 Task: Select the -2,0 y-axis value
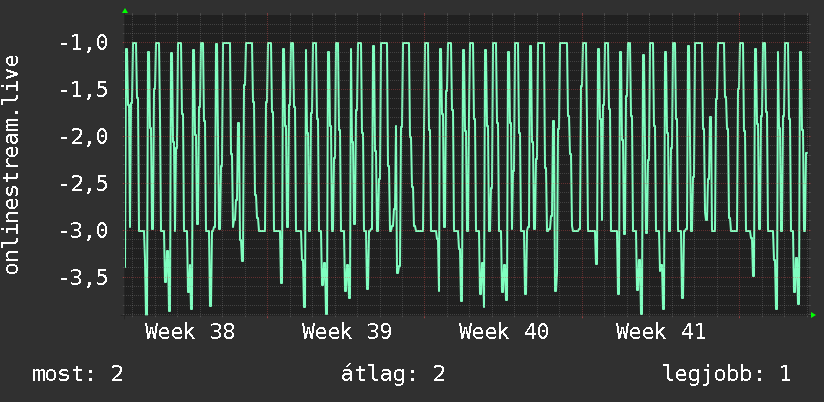click(x=84, y=137)
